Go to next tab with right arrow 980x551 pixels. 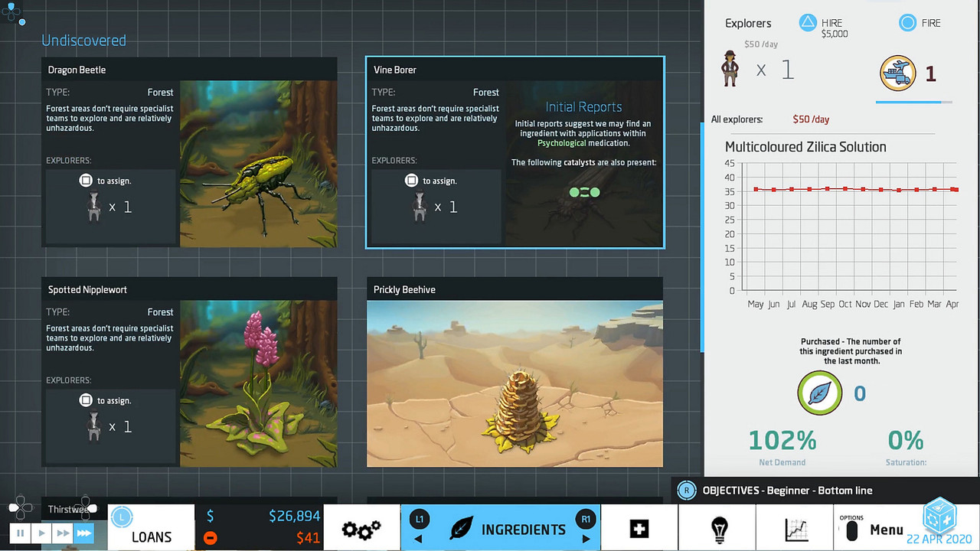[x=586, y=539]
